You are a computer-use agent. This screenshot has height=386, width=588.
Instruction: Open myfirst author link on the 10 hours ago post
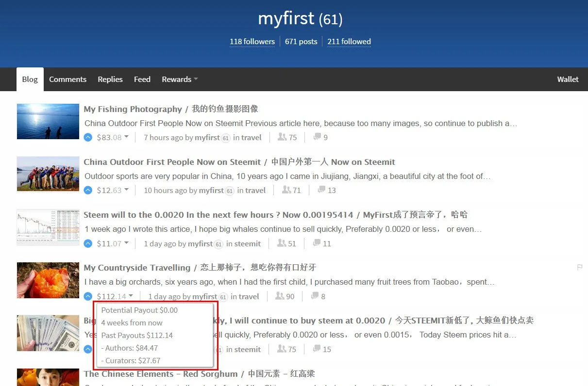pos(211,190)
